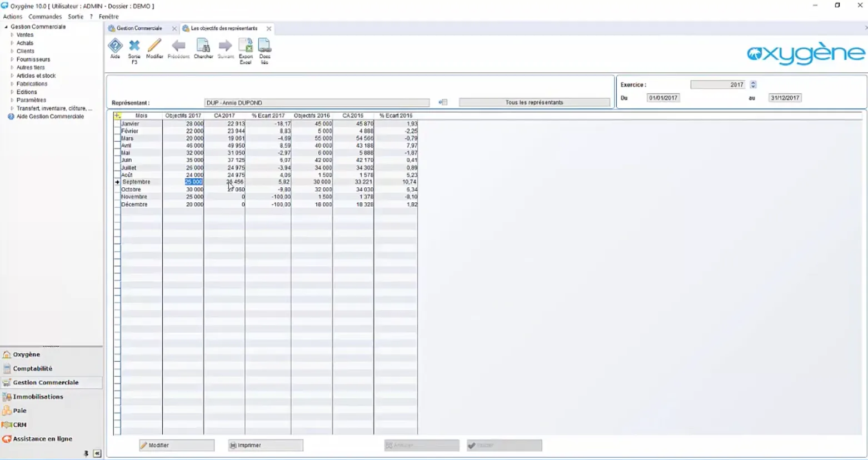
Task: Open the Fenêtre menu
Action: pyautogui.click(x=109, y=17)
